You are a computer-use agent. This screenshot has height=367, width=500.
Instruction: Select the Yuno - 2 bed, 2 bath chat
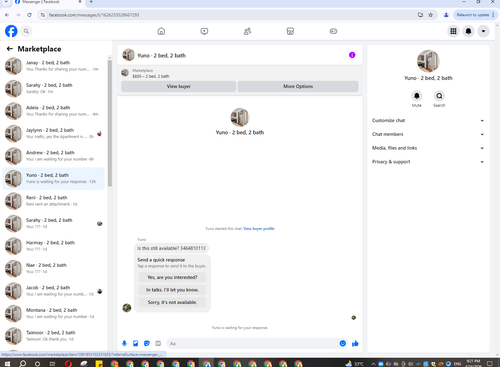coord(54,179)
